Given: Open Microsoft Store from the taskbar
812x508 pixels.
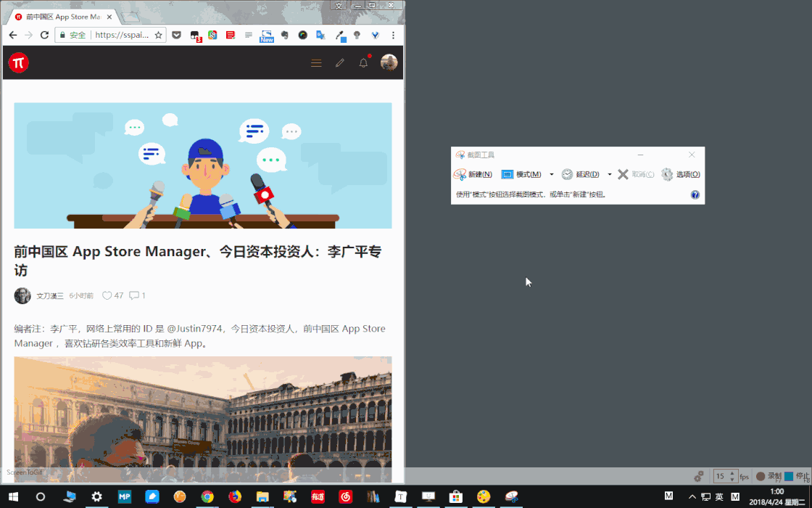Looking at the screenshot, I should pos(456,496).
